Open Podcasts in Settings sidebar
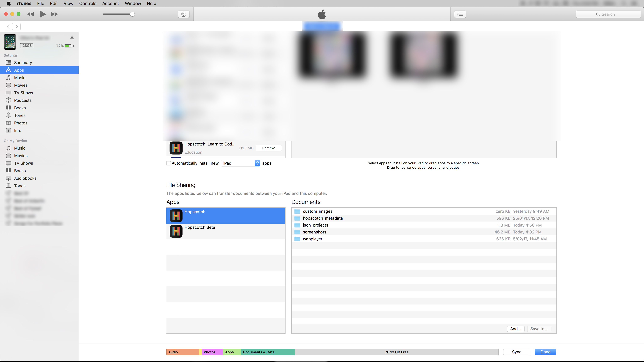The image size is (644, 362). tap(23, 100)
